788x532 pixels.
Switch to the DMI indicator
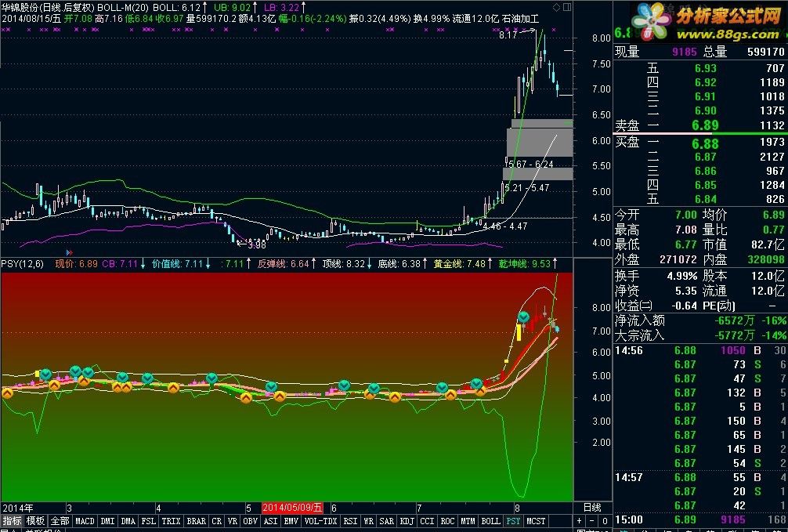[x=107, y=521]
